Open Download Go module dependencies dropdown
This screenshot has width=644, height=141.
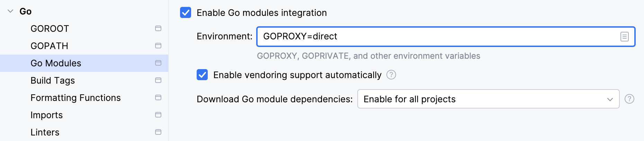coord(488,99)
